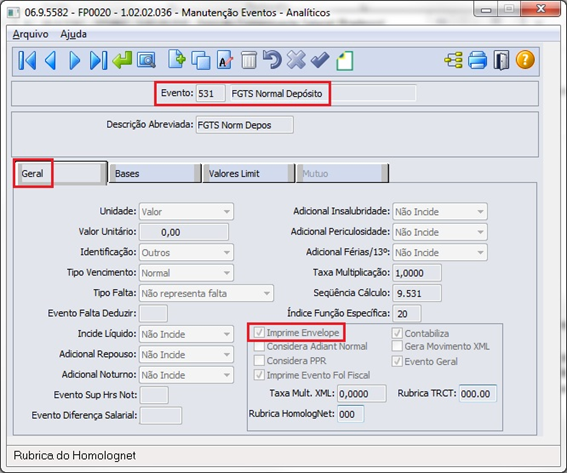Screen dimensions: 567x473
Task: Open the Adicional Férias/13º dropdown
Action: [440, 252]
